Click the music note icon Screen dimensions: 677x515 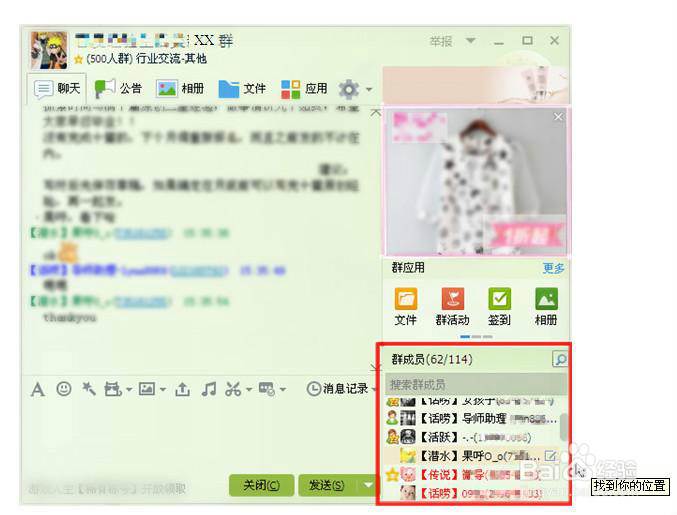point(209,389)
